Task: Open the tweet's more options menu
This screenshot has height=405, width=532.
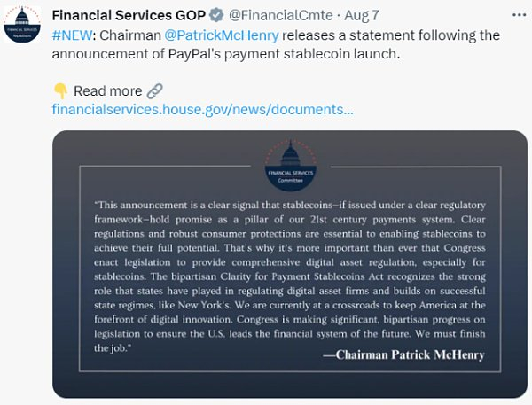Action: (x=518, y=16)
